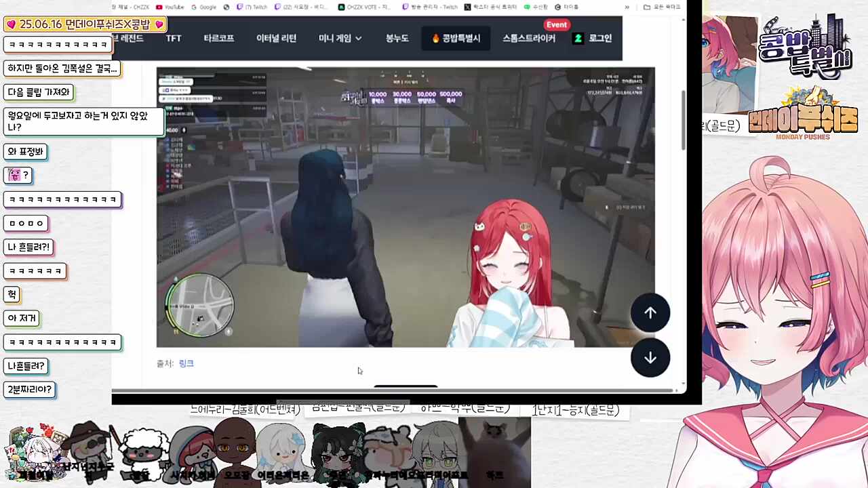Open the 타이틀 bookmark
Screen dimensions: 868x488
pyautogui.click(x=567, y=7)
